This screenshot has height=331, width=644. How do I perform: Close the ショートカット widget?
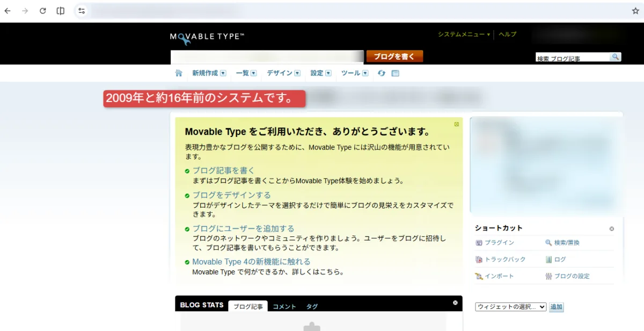tap(612, 229)
